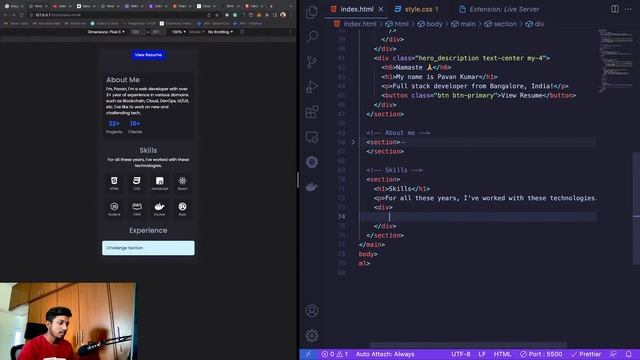Open the Run and Debug view
The height and width of the screenshot is (360, 640).
(x=312, y=87)
